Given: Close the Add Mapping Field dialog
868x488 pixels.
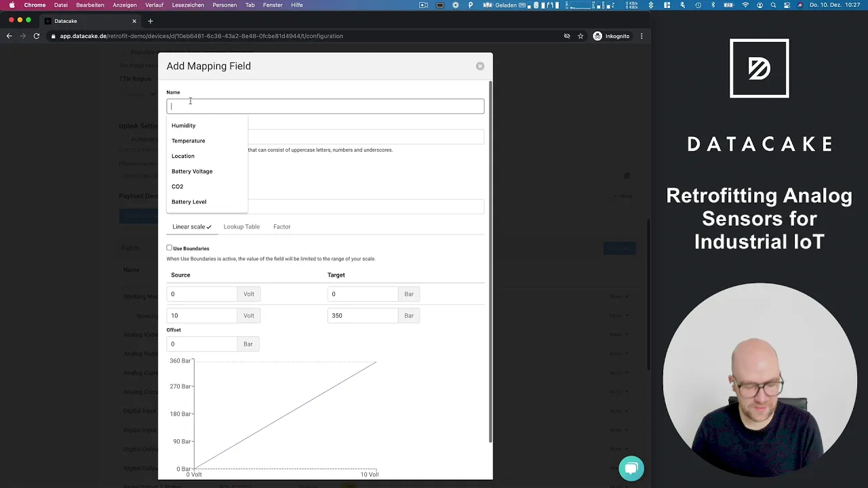Looking at the screenshot, I should coord(480,66).
